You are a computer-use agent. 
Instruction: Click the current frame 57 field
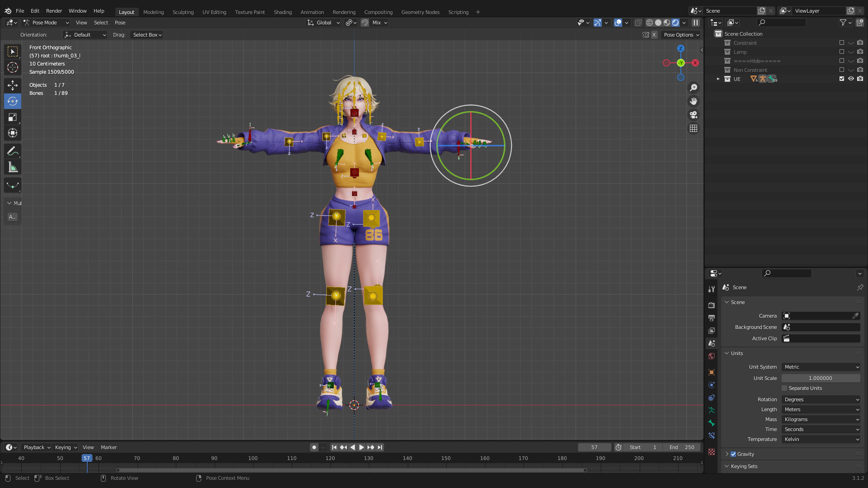coord(594,447)
